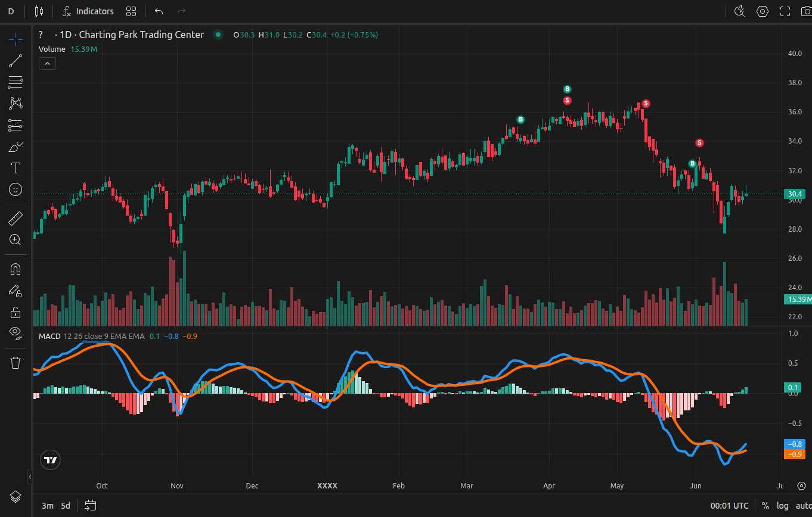The image size is (812, 517).
Task: Select the Text annotation tool
Action: pyautogui.click(x=16, y=168)
